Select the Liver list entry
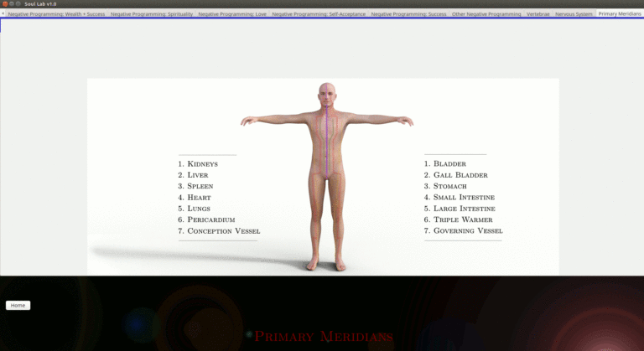 tap(193, 175)
